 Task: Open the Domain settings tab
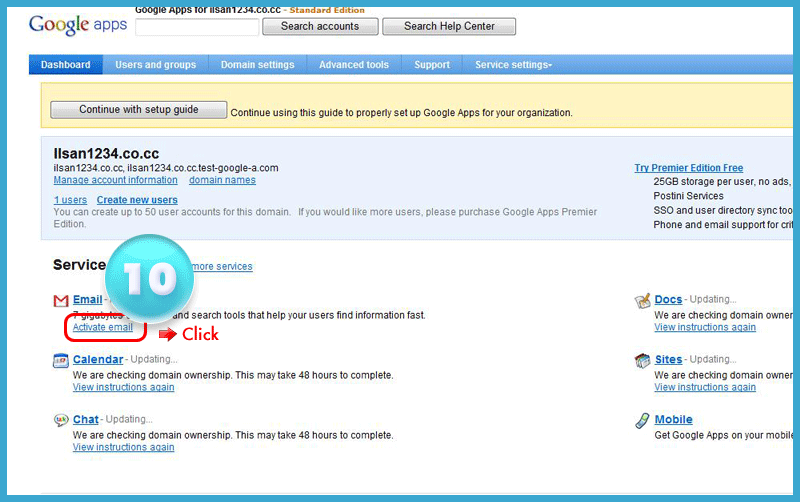pyautogui.click(x=258, y=65)
